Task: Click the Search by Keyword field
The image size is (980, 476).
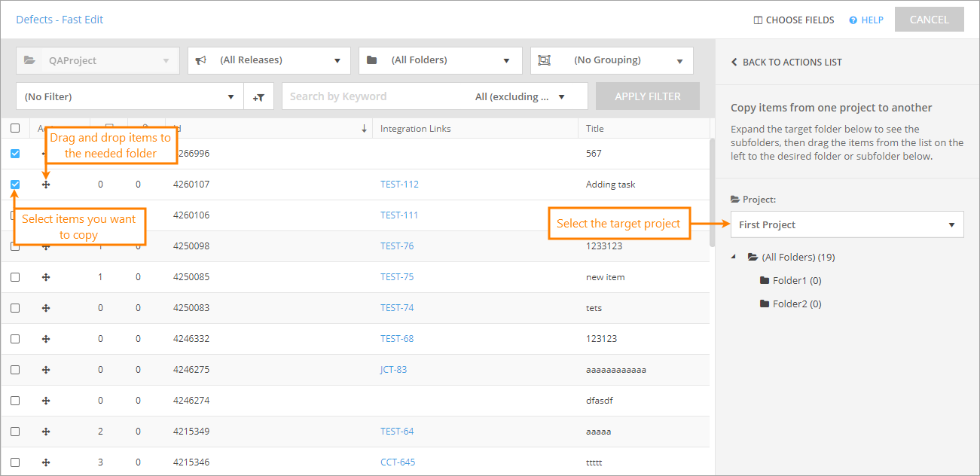Action: click(x=377, y=96)
